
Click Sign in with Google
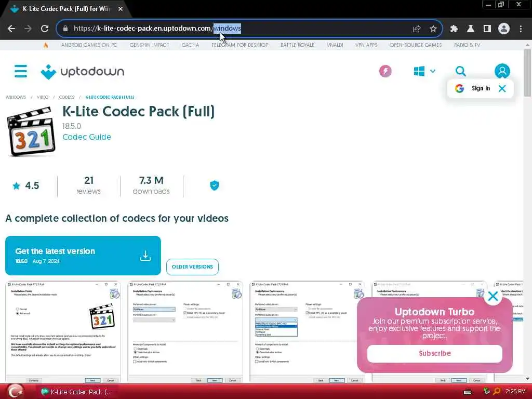point(481,88)
